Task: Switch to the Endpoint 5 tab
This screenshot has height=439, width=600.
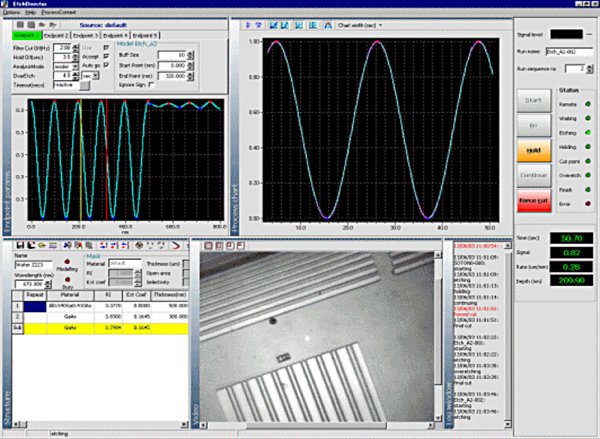Action: [145, 36]
